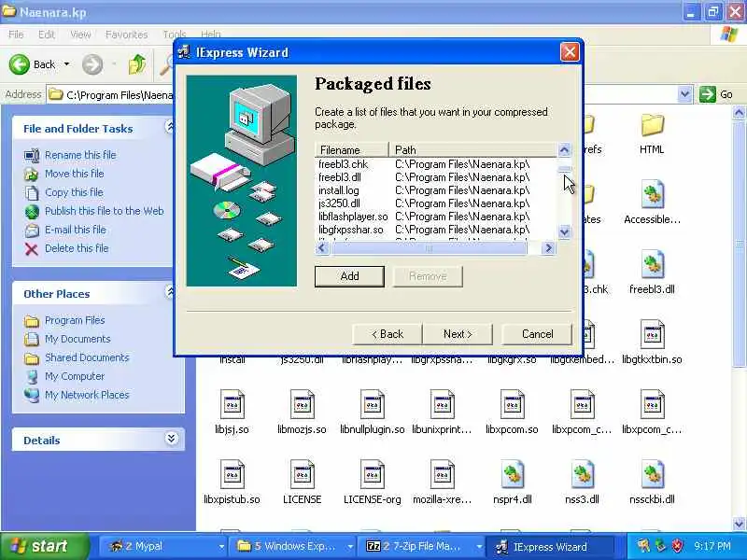Click Next in IExpress Wizard
Viewport: 747px width, 560px height.
point(458,334)
